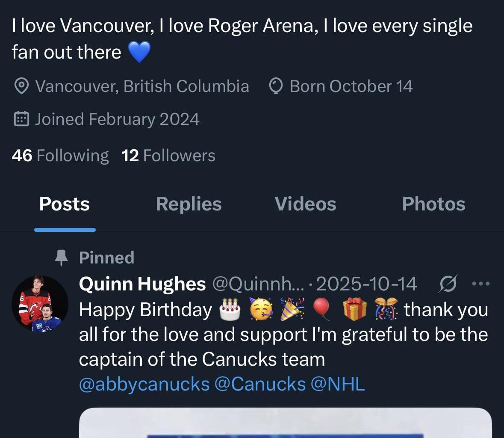Switch to the Photos tab
504x438 pixels.
433,204
